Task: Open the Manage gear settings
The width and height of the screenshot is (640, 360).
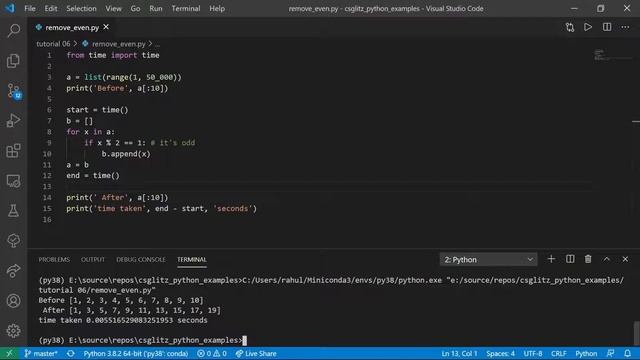Action: pos(13,331)
